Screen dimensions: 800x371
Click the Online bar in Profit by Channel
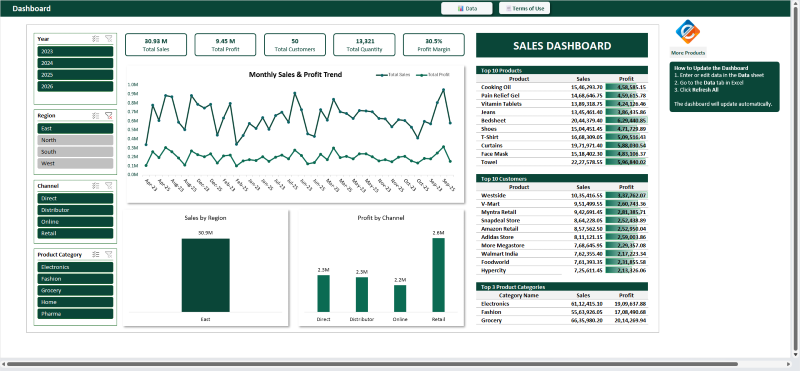401,299
